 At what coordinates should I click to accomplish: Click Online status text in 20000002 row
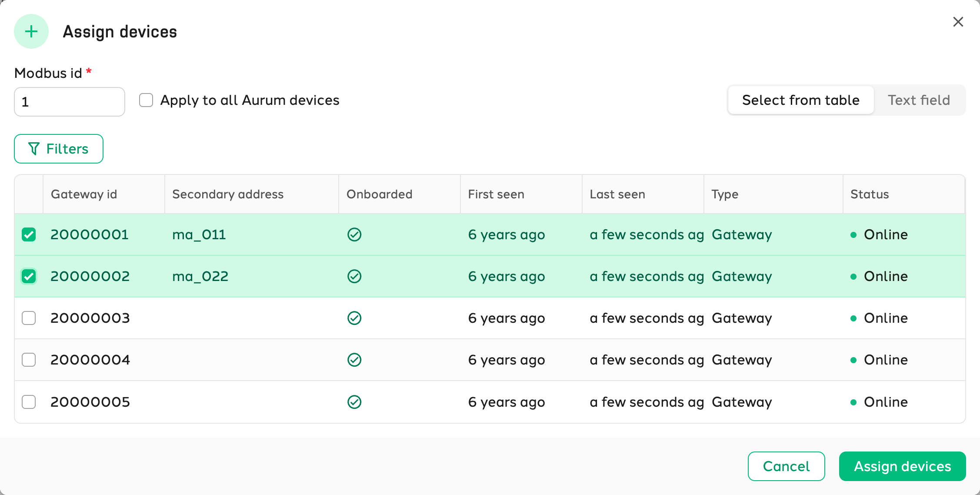point(886,276)
